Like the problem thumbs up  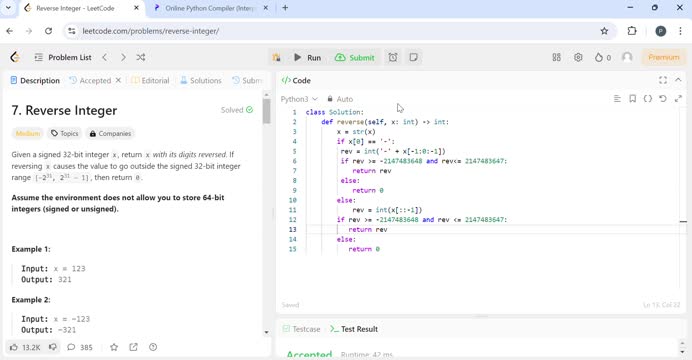25,347
